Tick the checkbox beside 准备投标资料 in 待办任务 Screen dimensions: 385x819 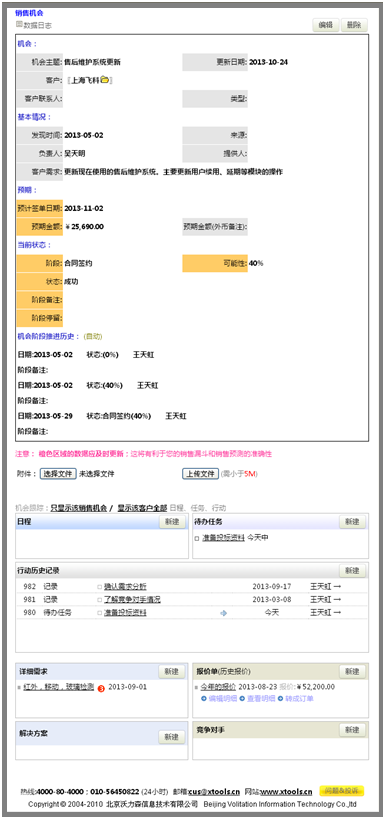click(197, 538)
